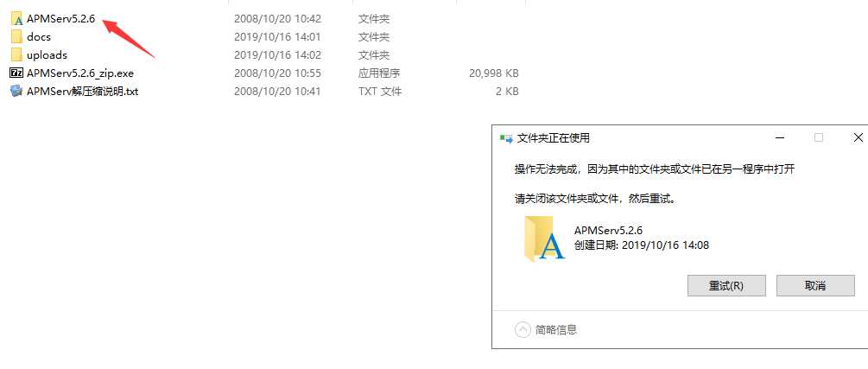Minimize the 文件夹正在使用 dialog
868x369 pixels.
tap(780, 137)
